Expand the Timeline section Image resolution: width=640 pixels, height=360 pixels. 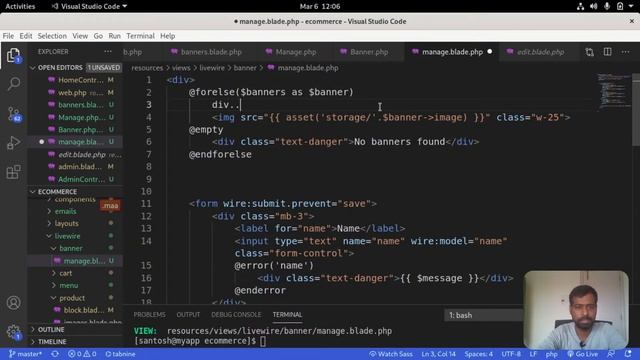point(76,342)
